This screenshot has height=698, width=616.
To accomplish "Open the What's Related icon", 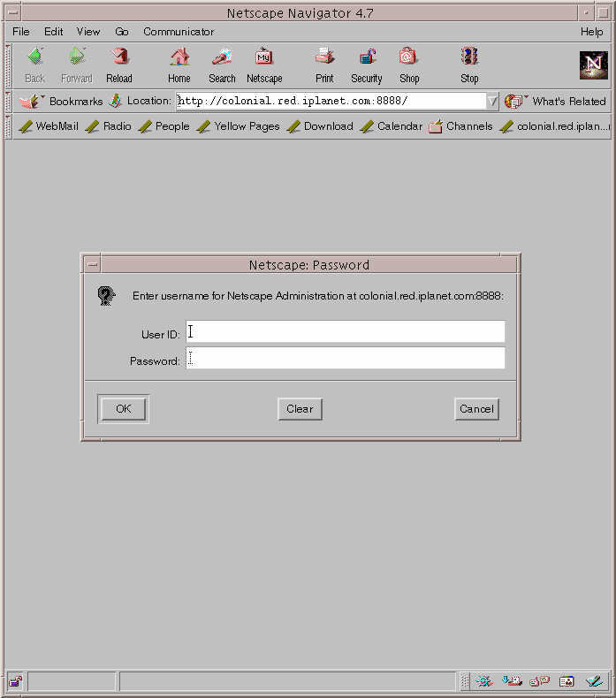I will (x=515, y=102).
